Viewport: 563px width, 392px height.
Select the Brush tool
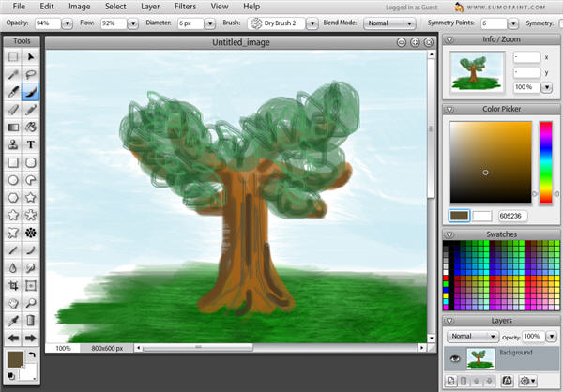tap(31, 92)
